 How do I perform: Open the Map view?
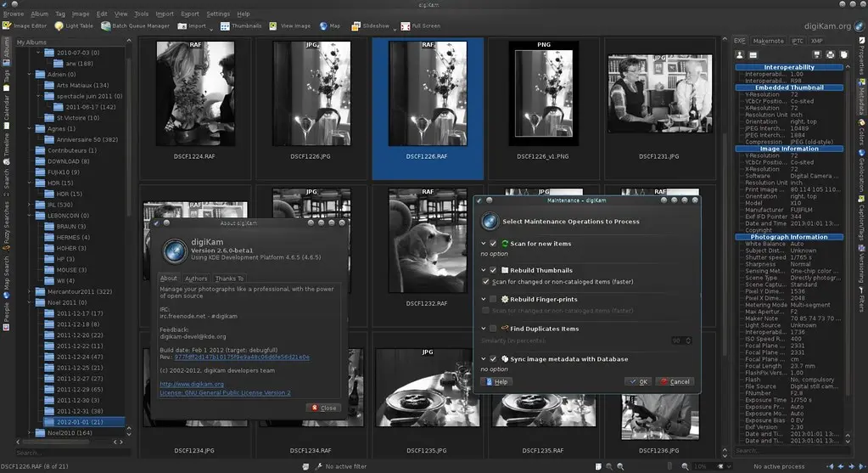point(330,26)
